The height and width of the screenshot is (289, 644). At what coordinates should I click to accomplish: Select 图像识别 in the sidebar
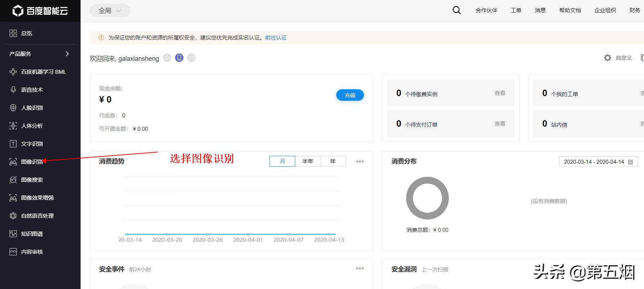pyautogui.click(x=32, y=162)
